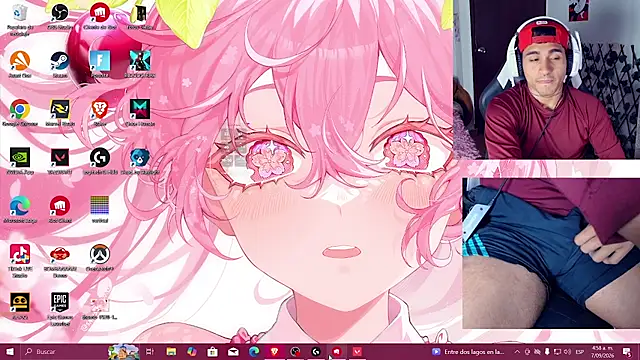Open the Steam desktop shortcut
This screenshot has width=640, height=360.
[60, 64]
